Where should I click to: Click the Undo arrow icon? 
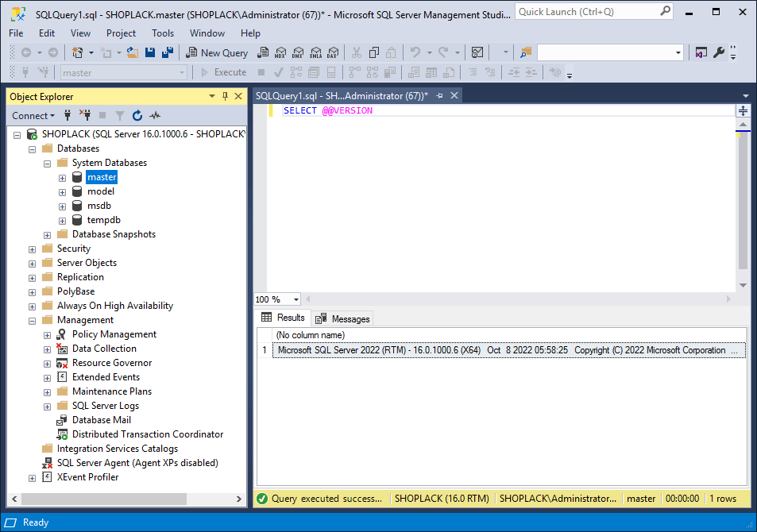415,52
